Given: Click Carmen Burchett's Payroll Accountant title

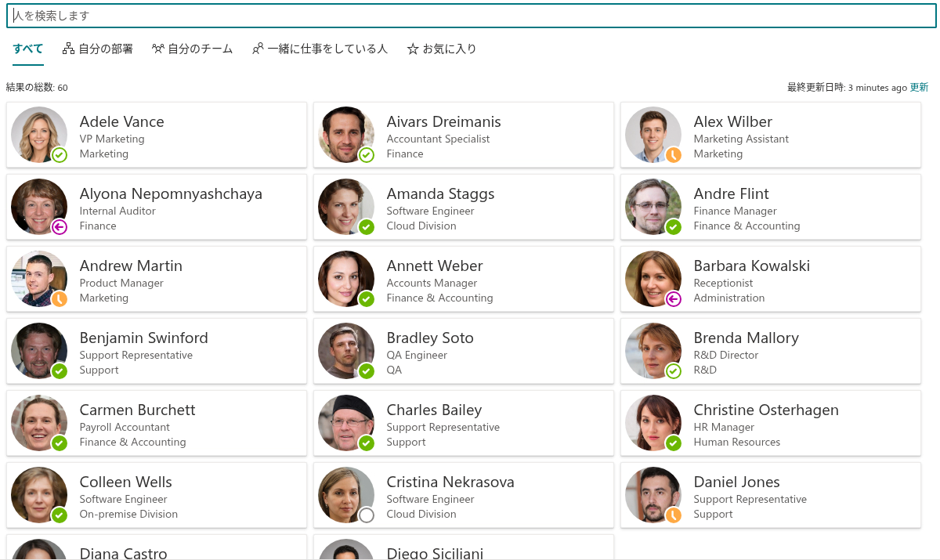Looking at the screenshot, I should click(125, 427).
